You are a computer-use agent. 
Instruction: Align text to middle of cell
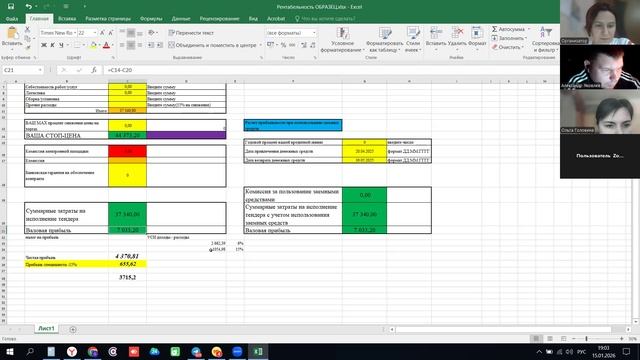pos(131,33)
